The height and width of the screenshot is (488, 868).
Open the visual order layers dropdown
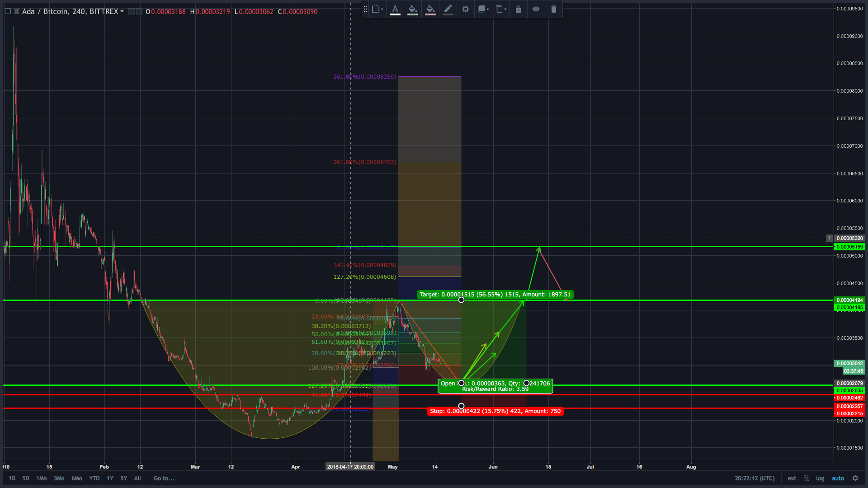pos(483,9)
